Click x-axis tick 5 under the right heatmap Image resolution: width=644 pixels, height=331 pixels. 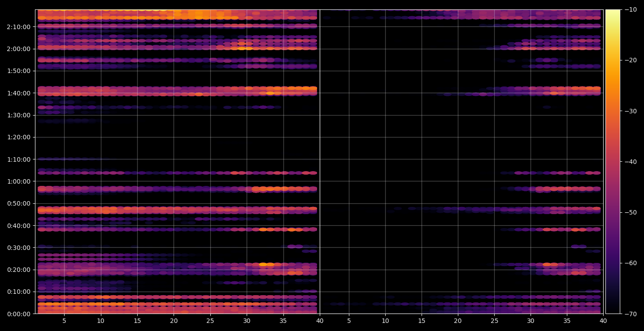tap(348, 321)
